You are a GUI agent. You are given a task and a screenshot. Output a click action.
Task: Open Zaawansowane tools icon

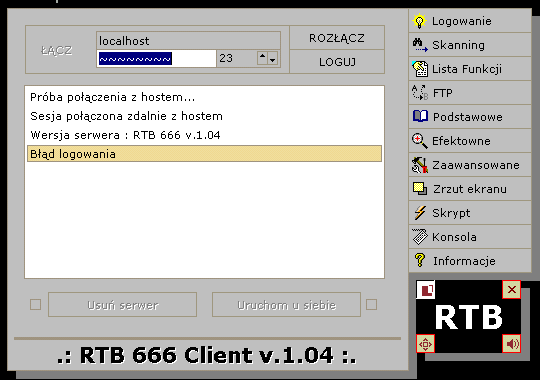click(420, 165)
